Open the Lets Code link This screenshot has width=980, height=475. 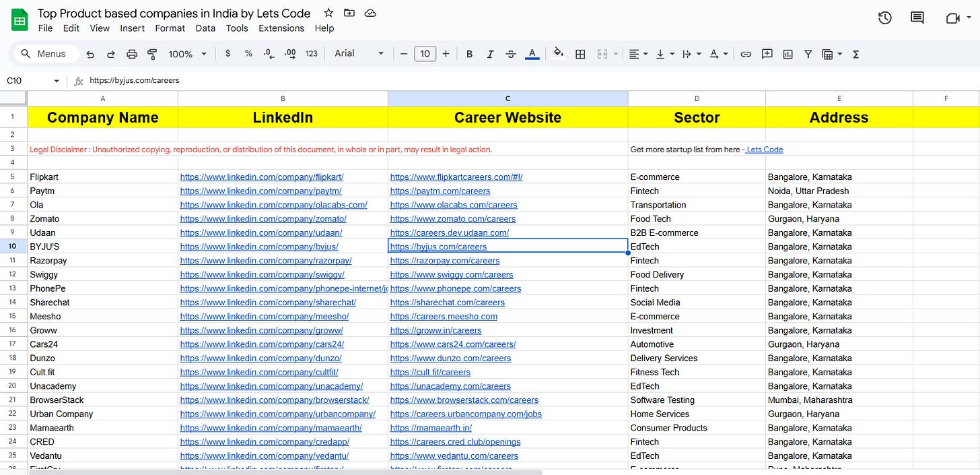coord(764,150)
